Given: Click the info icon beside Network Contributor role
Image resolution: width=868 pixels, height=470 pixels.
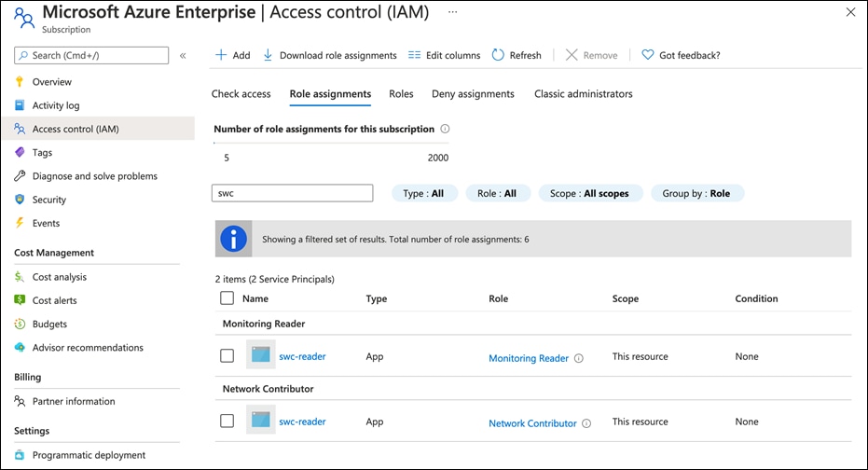Looking at the screenshot, I should click(x=586, y=423).
